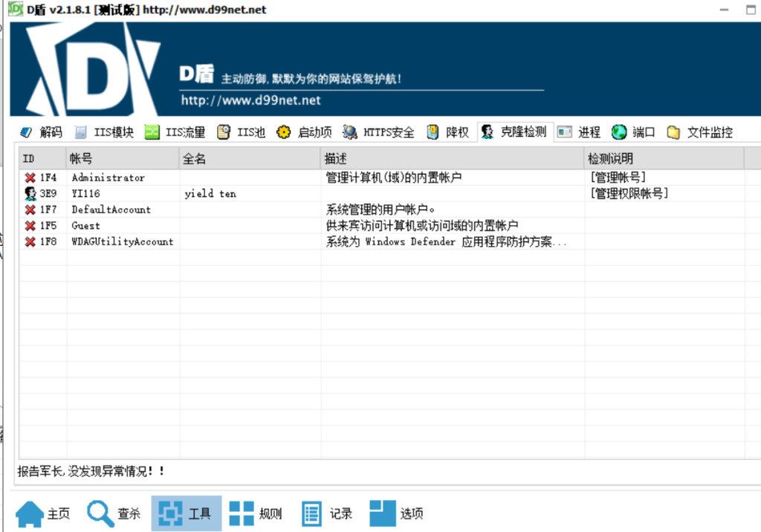
Task: Open the 降权 privilege reduction tool
Action: pos(448,132)
